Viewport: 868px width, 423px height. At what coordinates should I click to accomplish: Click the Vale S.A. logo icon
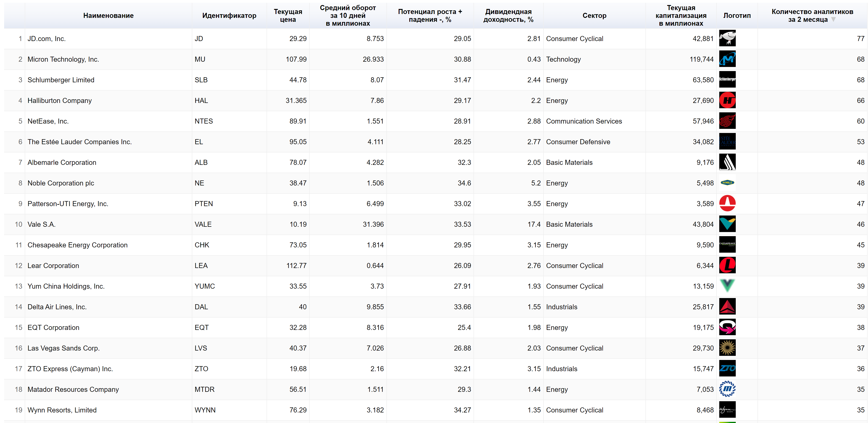727,224
